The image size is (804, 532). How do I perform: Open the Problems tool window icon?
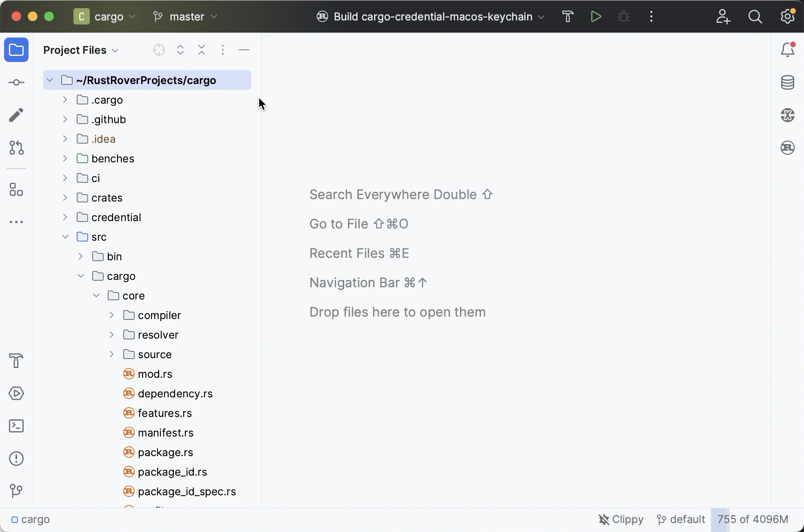coord(16,459)
